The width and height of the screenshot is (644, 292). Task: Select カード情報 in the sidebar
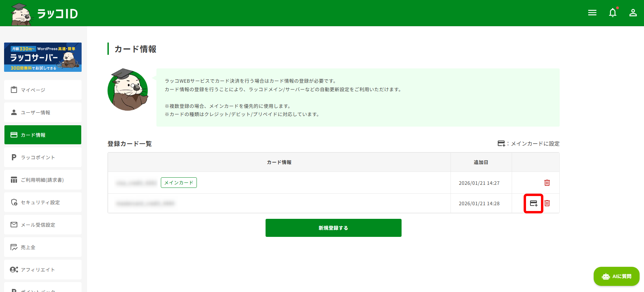pos(43,135)
